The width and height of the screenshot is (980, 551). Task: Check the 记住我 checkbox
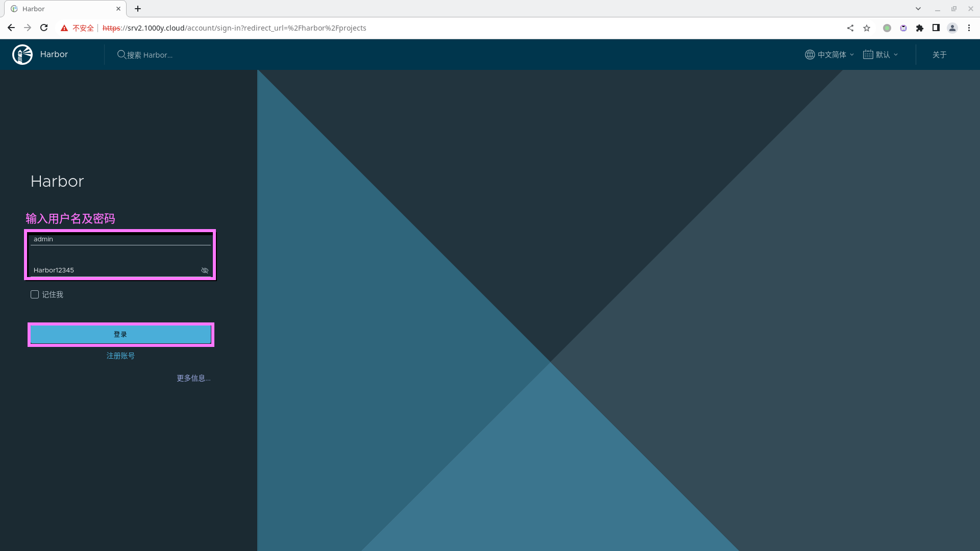click(35, 294)
